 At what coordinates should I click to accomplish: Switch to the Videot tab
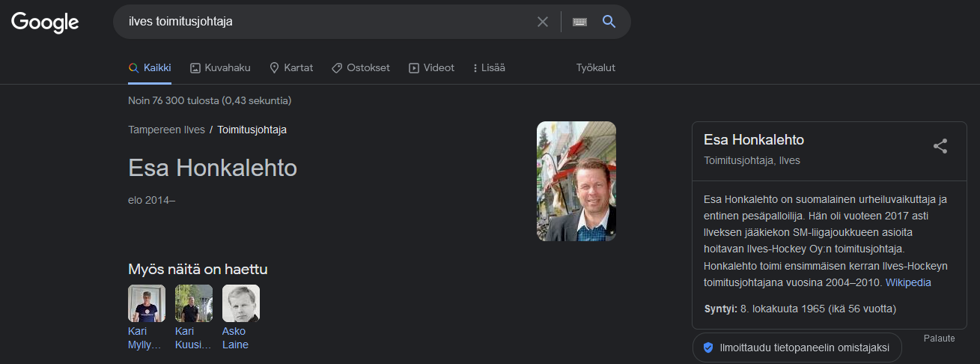(431, 67)
